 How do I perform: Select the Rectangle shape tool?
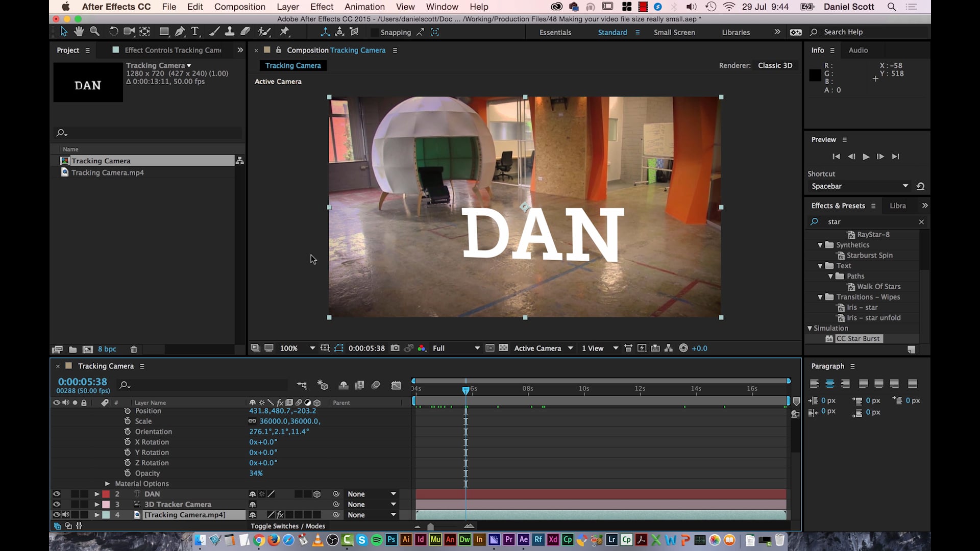pos(164,32)
